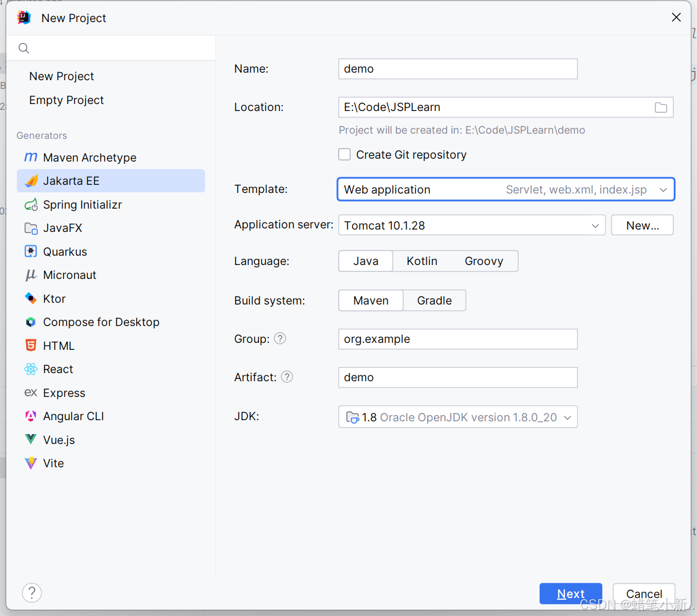Open the Template dropdown
697x616 pixels.
click(x=506, y=189)
